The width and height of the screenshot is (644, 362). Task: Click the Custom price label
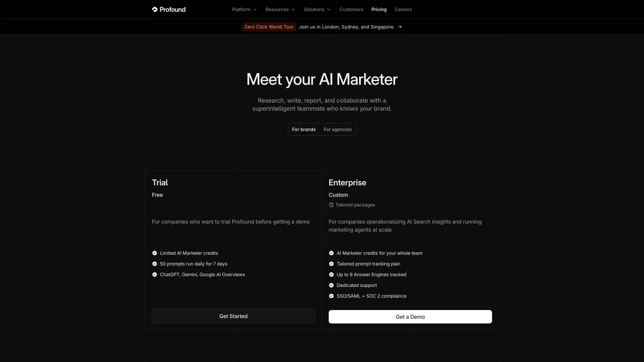coord(338,195)
